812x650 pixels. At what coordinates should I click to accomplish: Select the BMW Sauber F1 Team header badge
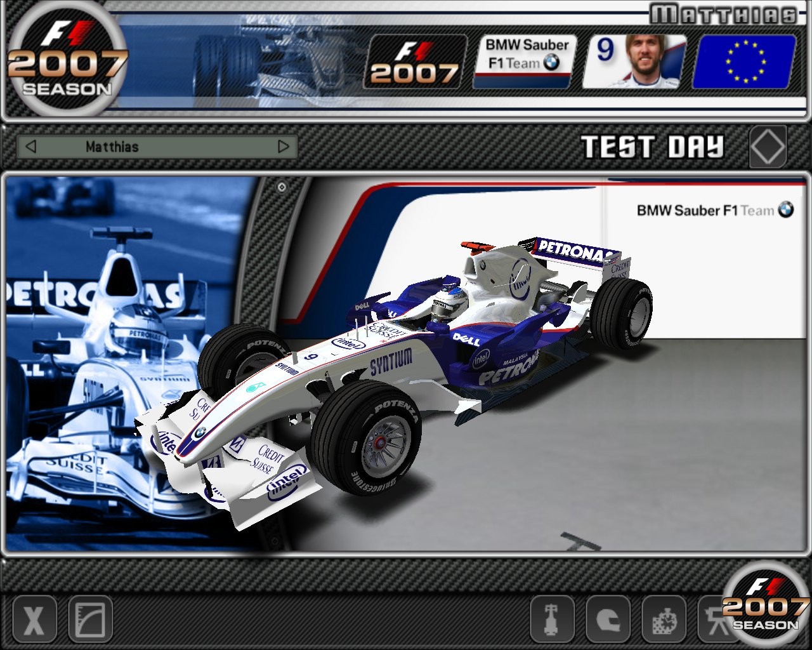(525, 62)
